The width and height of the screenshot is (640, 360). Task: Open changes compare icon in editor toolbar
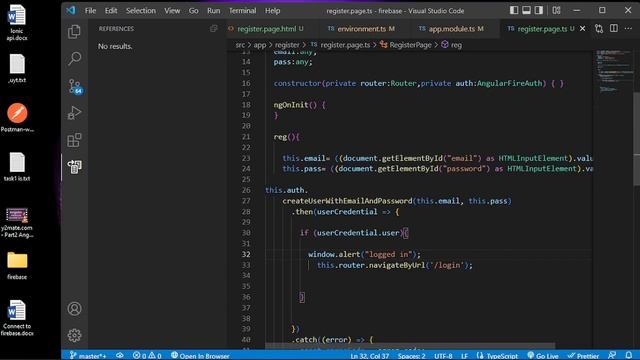click(599, 29)
